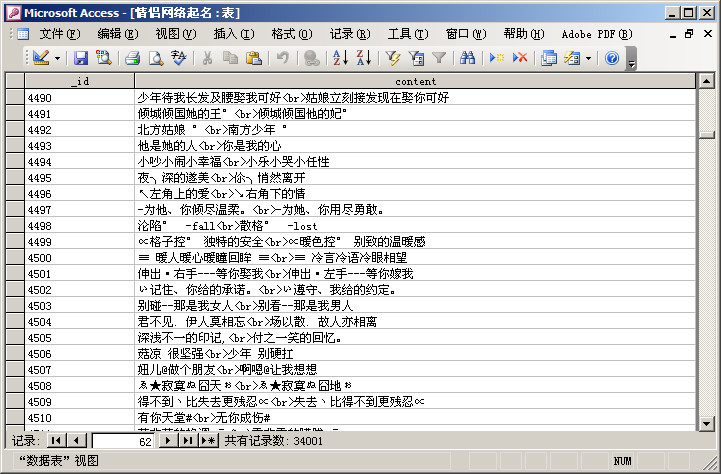Open the table window icon in menu bar
Viewport: 721px width, 474px height.
[x=23, y=34]
